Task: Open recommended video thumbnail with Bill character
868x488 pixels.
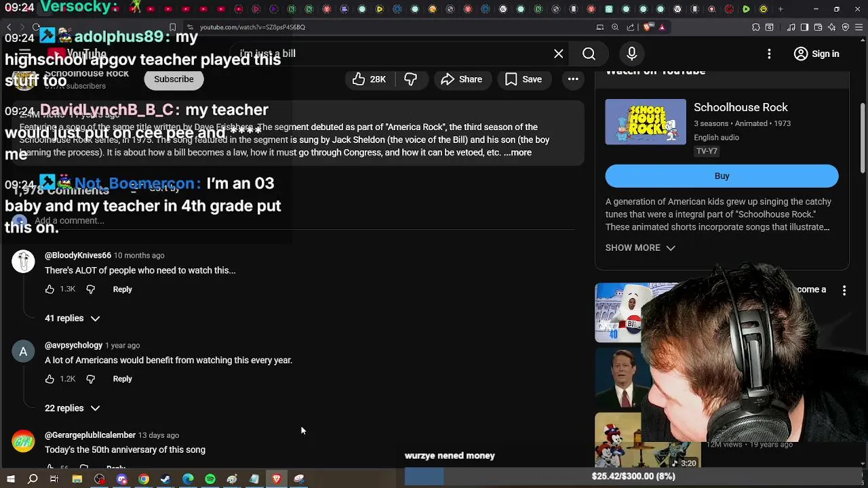Action: (618, 312)
